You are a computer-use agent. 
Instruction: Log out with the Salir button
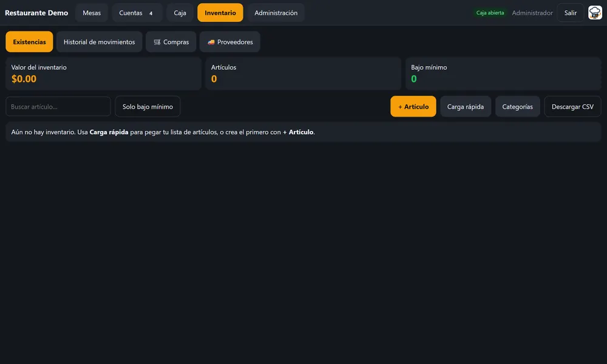[570, 13]
